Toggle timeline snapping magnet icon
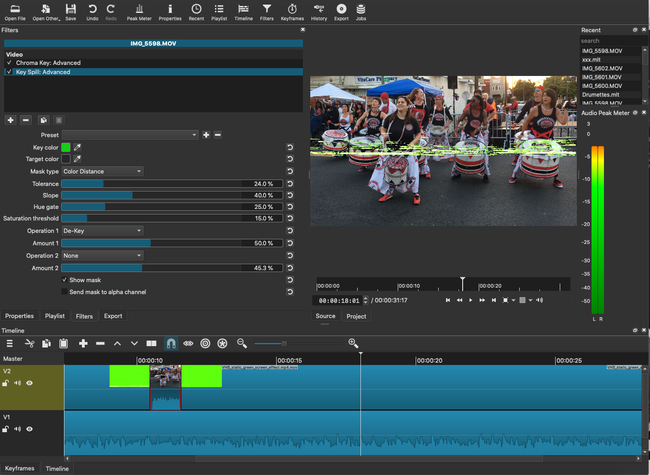 pyautogui.click(x=169, y=343)
